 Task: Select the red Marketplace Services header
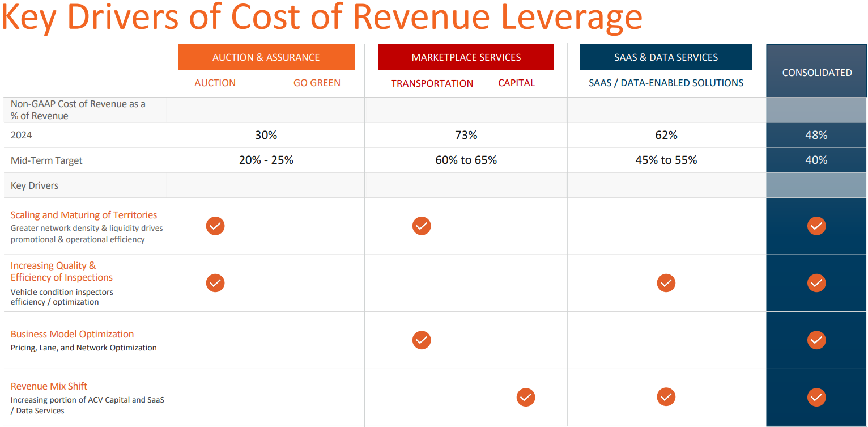click(x=466, y=57)
